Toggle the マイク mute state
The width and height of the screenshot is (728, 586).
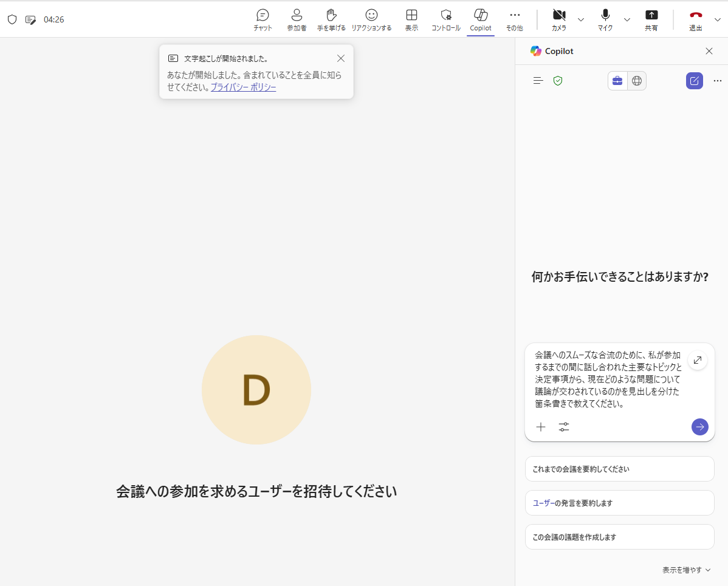tap(605, 19)
